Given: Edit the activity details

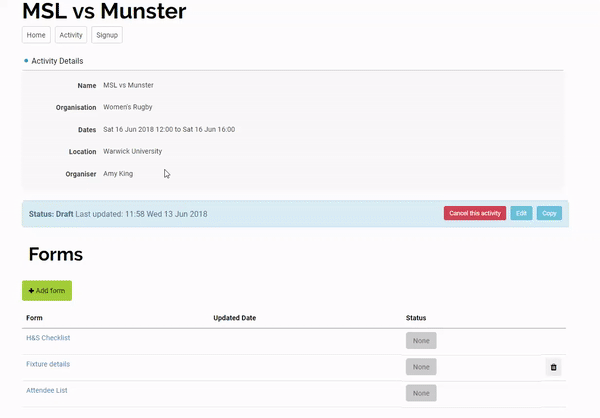Looking at the screenshot, I should (x=521, y=213).
